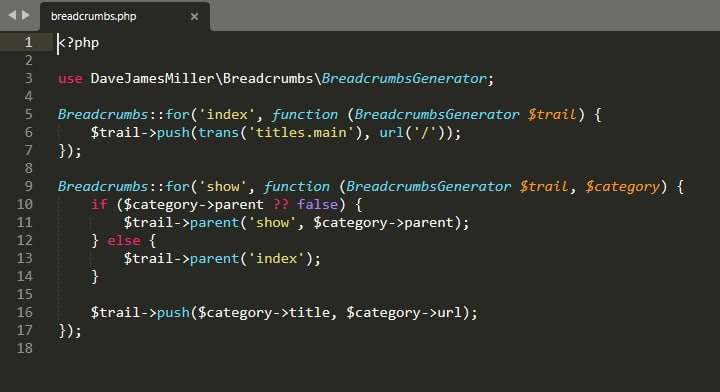Click line number 9 in gutter
The width and height of the screenshot is (720, 392).
pyautogui.click(x=28, y=186)
